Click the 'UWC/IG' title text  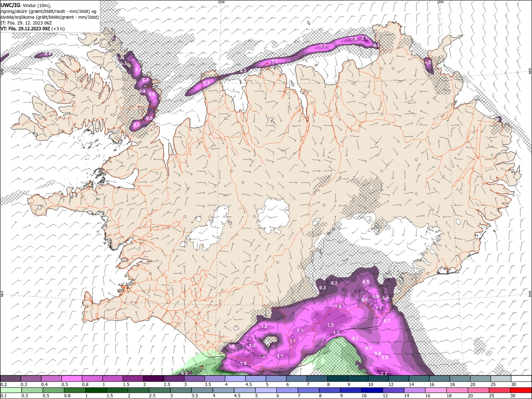(x=10, y=5)
